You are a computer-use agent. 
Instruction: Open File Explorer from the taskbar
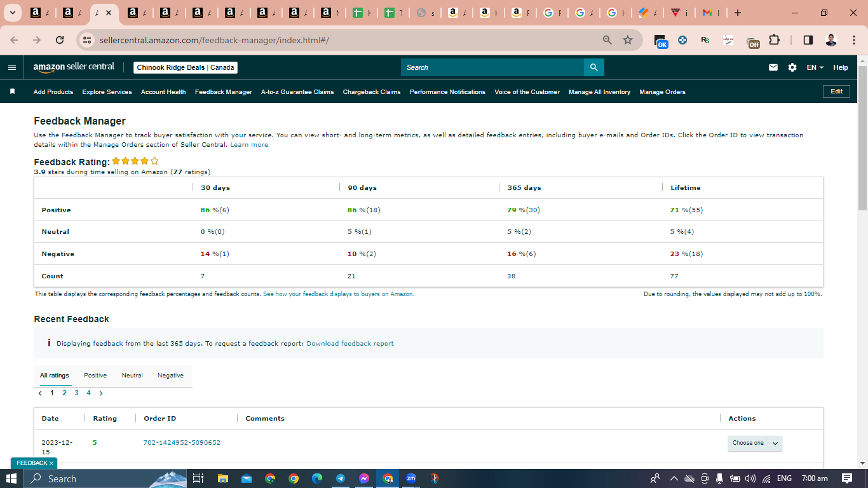pos(222,478)
